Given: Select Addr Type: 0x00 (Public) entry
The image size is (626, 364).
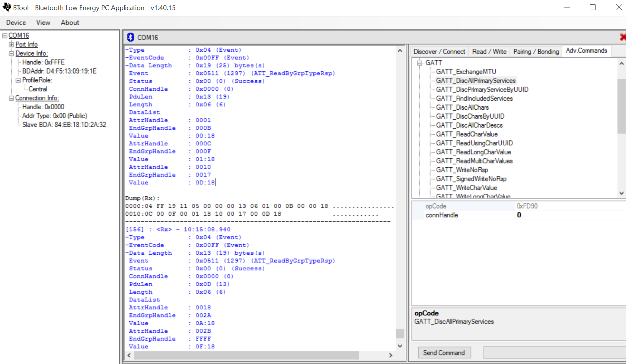Looking at the screenshot, I should (x=54, y=116).
